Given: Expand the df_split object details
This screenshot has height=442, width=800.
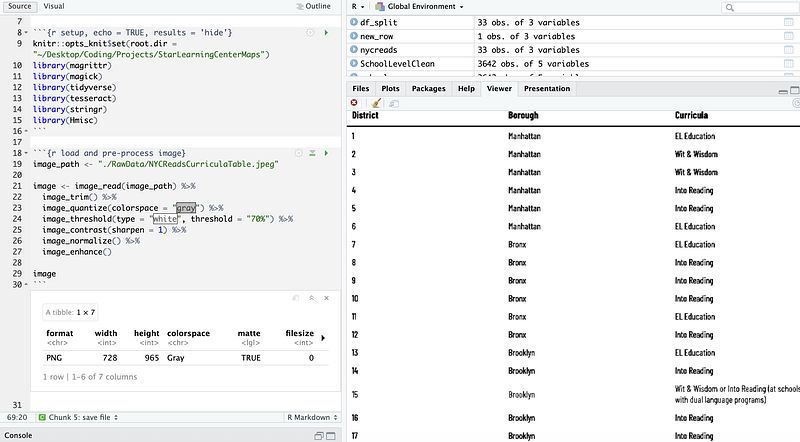Looking at the screenshot, I should [x=355, y=21].
